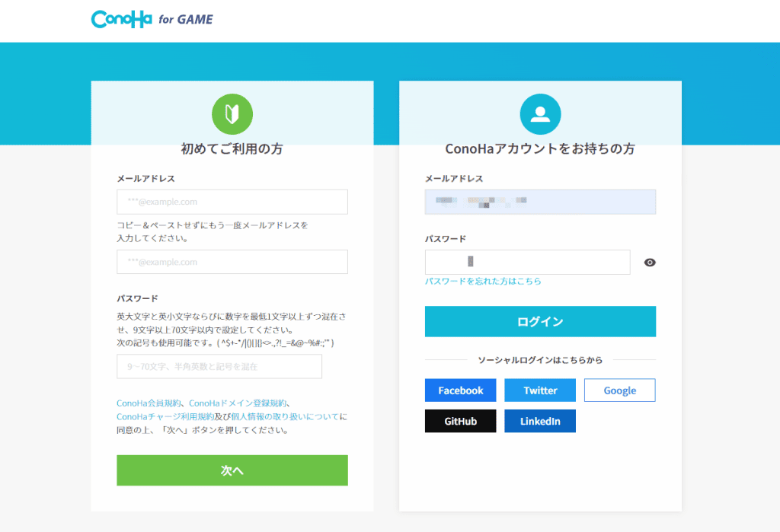Viewport: 780px width, 532px height.
Task: Log in with GitHub
Action: click(x=461, y=421)
